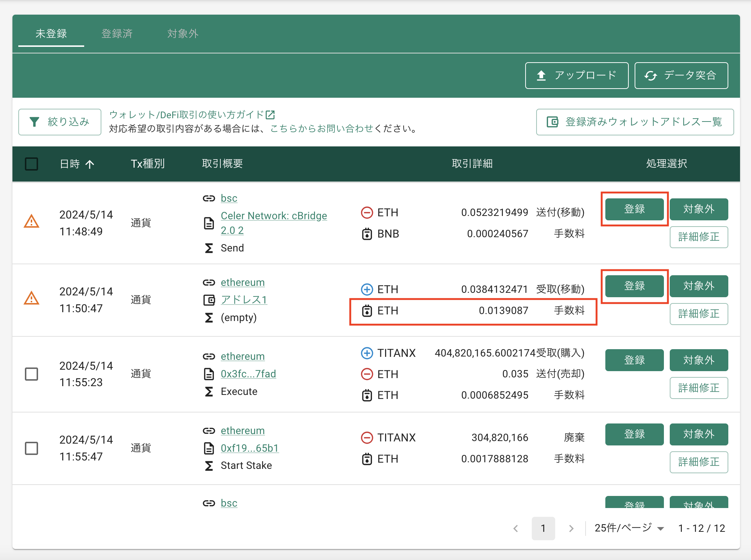Check the box for the 11:55:23 transaction
751x560 pixels.
tap(31, 374)
